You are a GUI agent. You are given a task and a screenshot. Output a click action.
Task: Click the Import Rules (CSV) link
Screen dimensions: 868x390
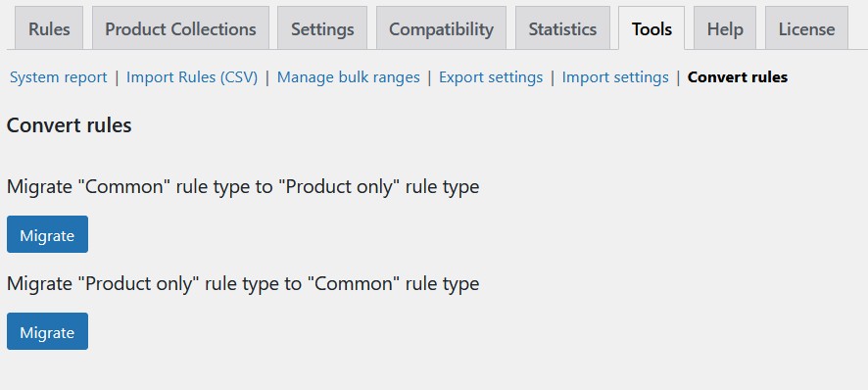192,77
